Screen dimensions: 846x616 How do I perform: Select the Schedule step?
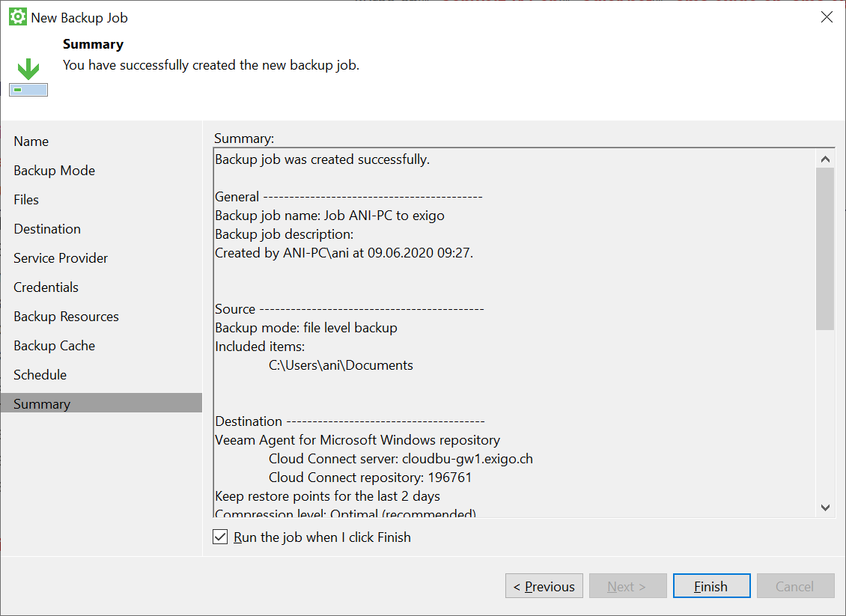(x=40, y=374)
